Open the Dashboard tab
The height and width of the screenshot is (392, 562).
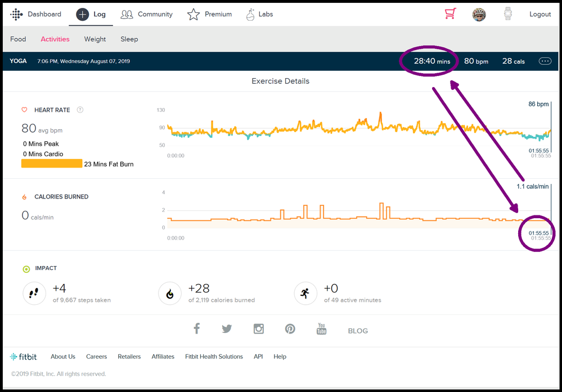coord(44,14)
